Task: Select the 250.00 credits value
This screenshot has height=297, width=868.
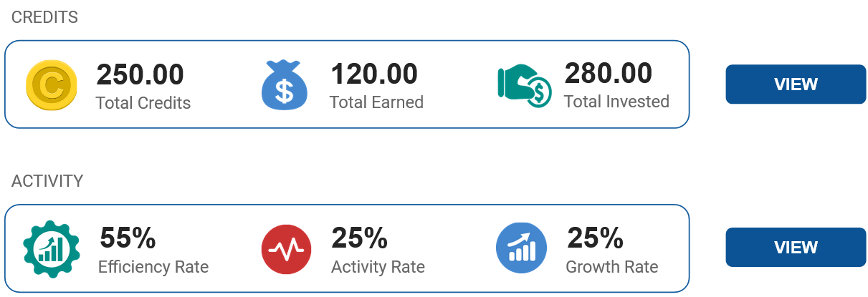Action: (140, 74)
